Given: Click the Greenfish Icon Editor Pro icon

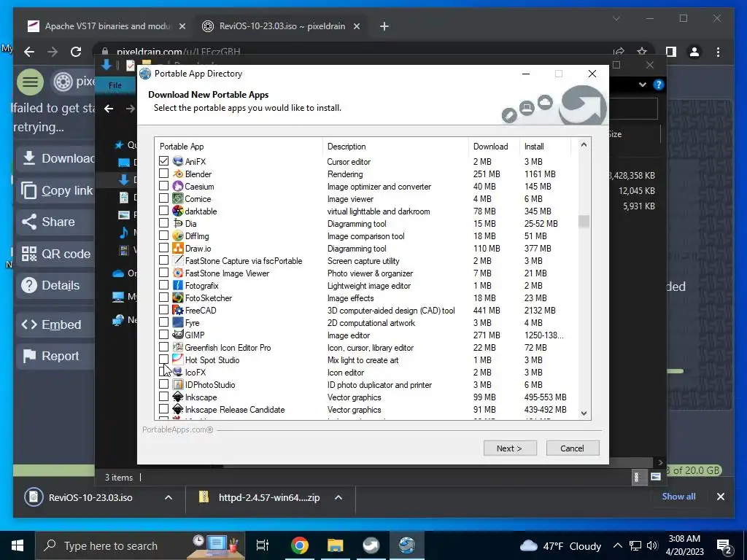Looking at the screenshot, I should point(178,347).
